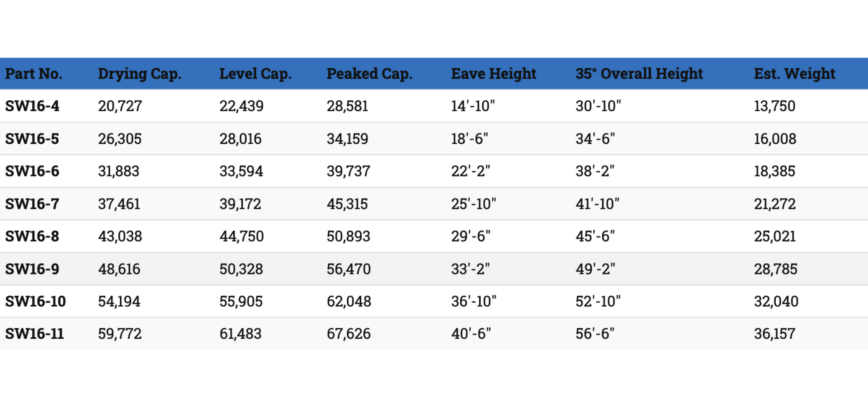Click part number SW16-9
This screenshot has width=868, height=407.
pos(32,269)
